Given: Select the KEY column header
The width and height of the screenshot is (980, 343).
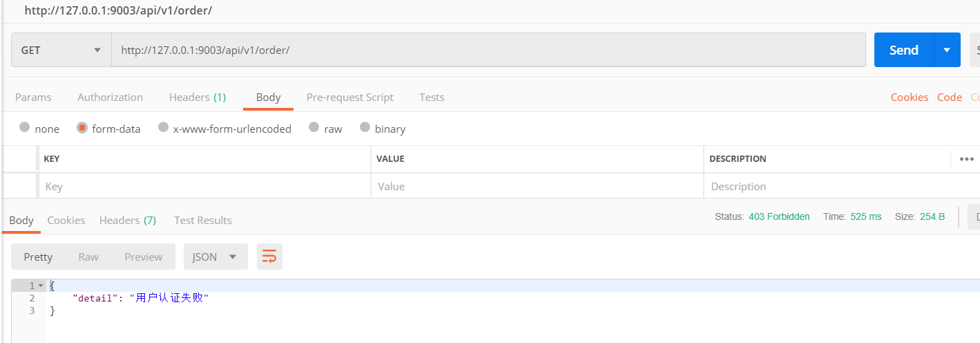Looking at the screenshot, I should 52,159.
